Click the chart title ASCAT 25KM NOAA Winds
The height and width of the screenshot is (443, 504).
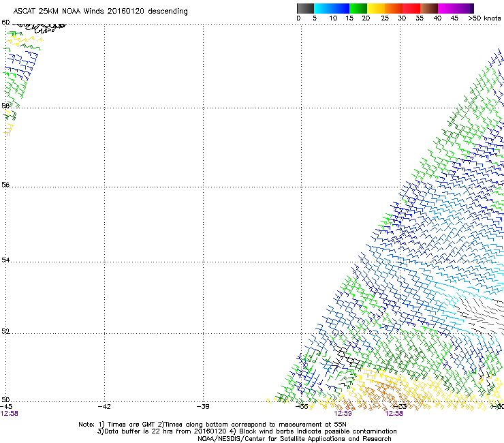coord(100,11)
